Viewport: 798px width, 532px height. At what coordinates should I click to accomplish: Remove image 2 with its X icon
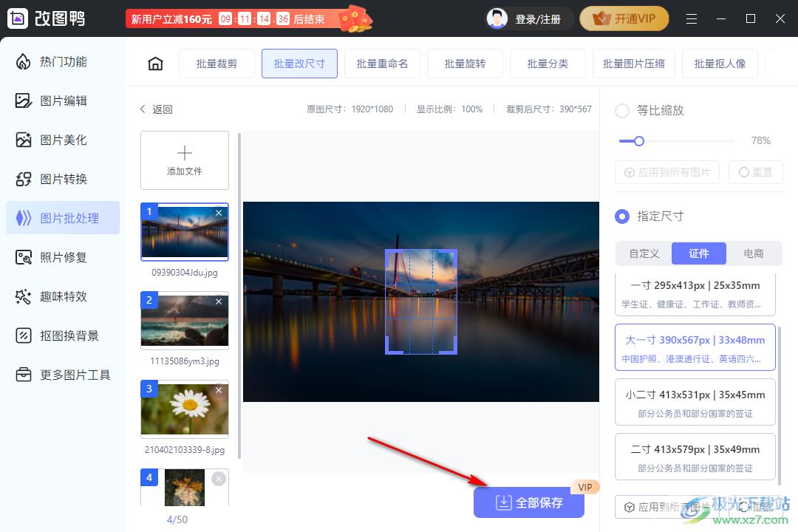pyautogui.click(x=218, y=301)
